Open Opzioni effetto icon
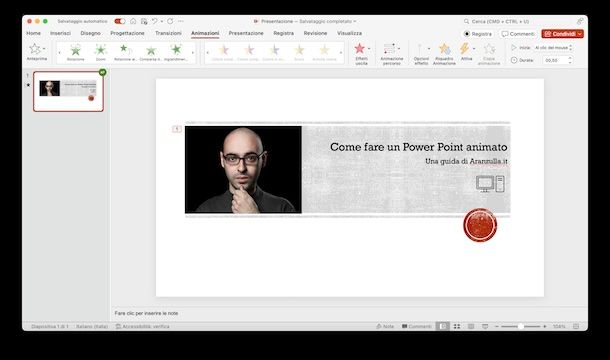610x360 pixels. [419, 49]
